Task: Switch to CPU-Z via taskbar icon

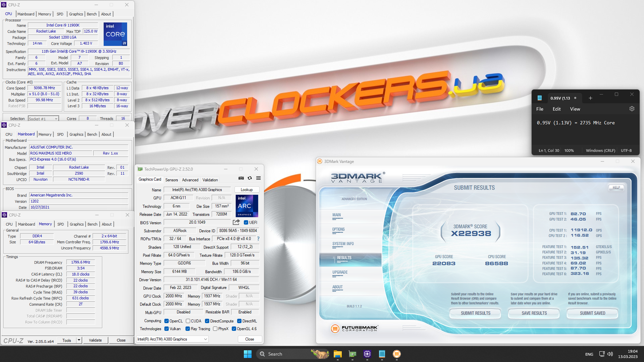Action: point(367,354)
